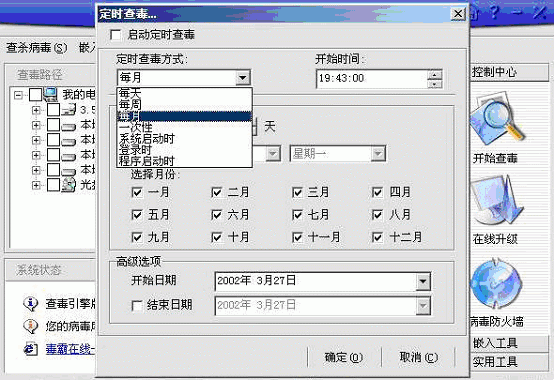Select 程序启动时 in the dropdown list
This screenshot has width=554, height=380.
pos(184,161)
